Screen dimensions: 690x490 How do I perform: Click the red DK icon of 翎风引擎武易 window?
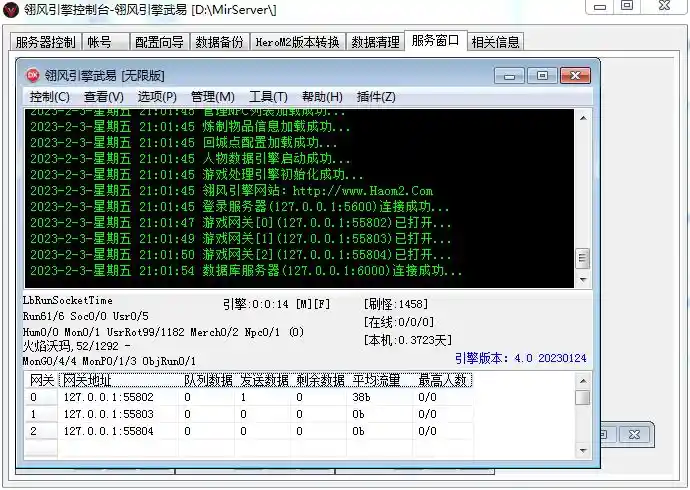tap(33, 75)
